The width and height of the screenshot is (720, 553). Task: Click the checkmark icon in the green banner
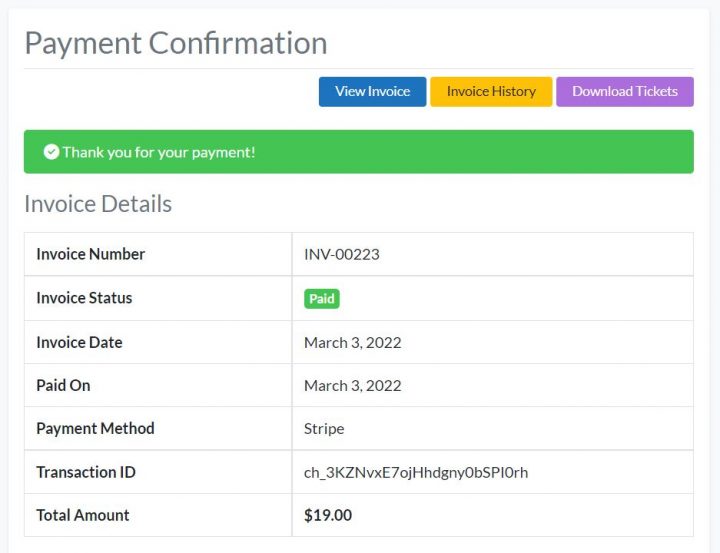pos(51,152)
